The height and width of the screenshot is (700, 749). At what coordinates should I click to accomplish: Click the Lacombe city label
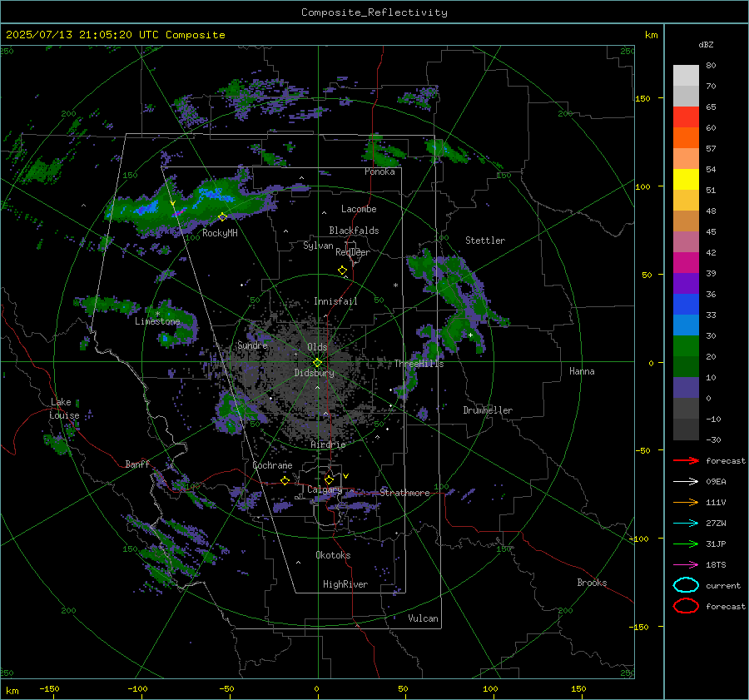pyautogui.click(x=359, y=209)
